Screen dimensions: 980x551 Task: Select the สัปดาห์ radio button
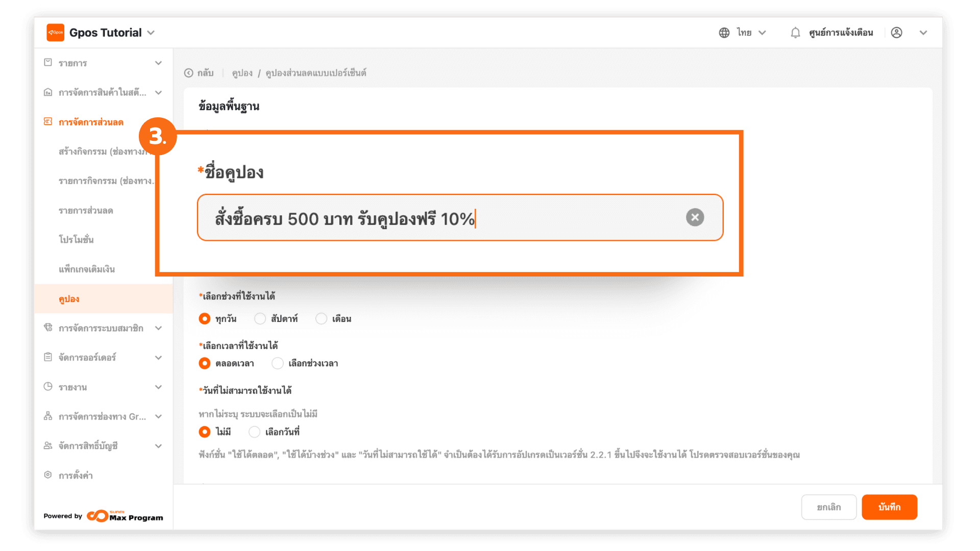pos(260,319)
